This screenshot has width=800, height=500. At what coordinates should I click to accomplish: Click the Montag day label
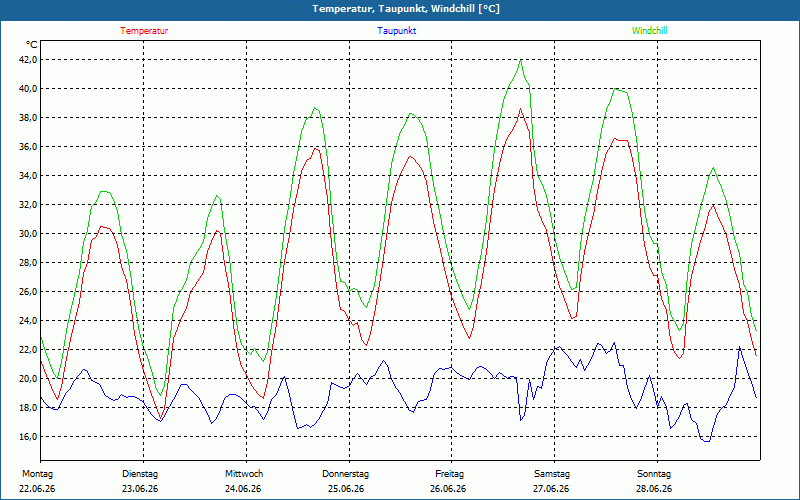coord(37,474)
